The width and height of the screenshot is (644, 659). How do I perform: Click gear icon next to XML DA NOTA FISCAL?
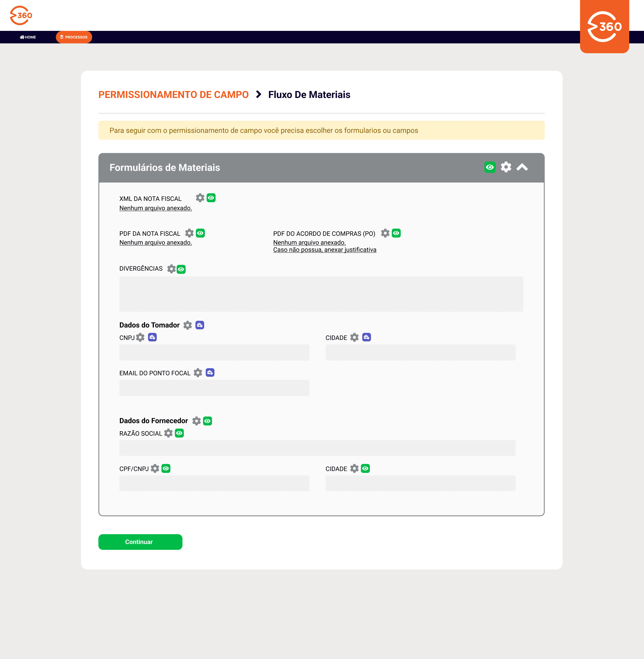(x=200, y=198)
